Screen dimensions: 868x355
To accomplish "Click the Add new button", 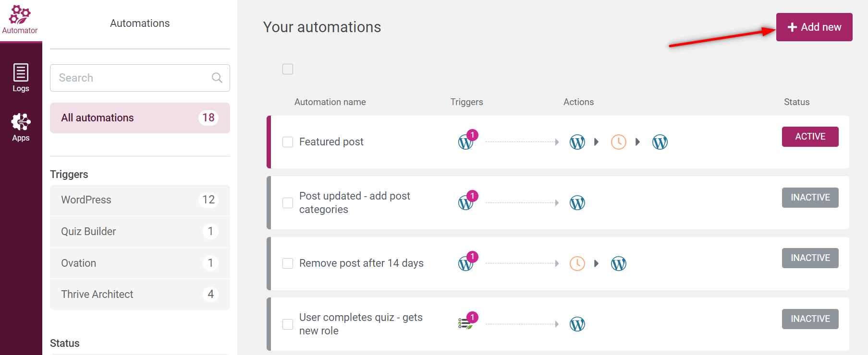I will click(x=814, y=27).
